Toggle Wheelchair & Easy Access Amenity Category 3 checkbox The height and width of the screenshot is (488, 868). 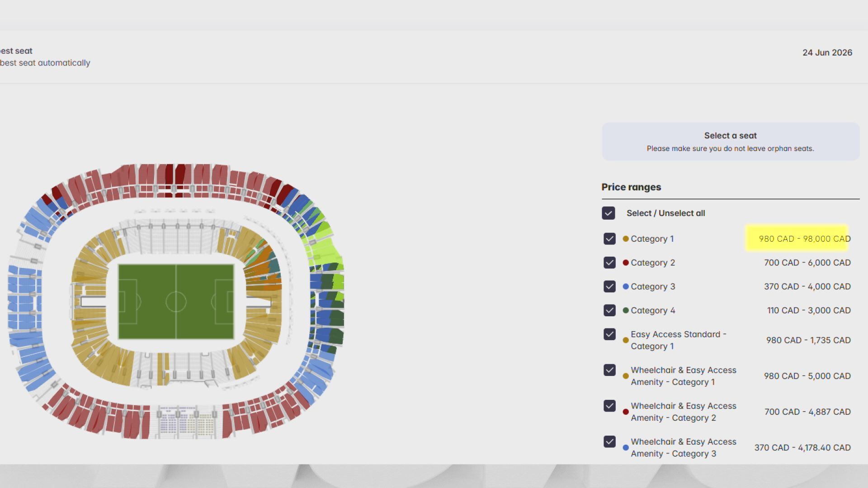(x=609, y=441)
